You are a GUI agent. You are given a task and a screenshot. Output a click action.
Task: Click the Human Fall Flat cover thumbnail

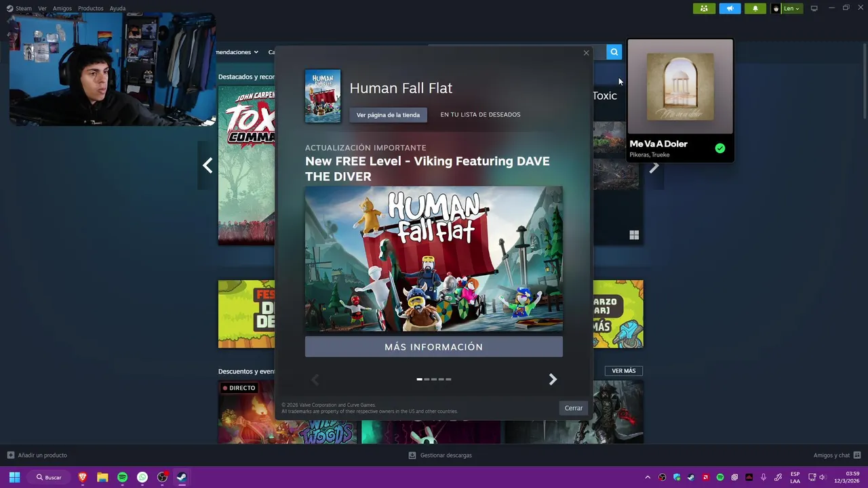323,96
